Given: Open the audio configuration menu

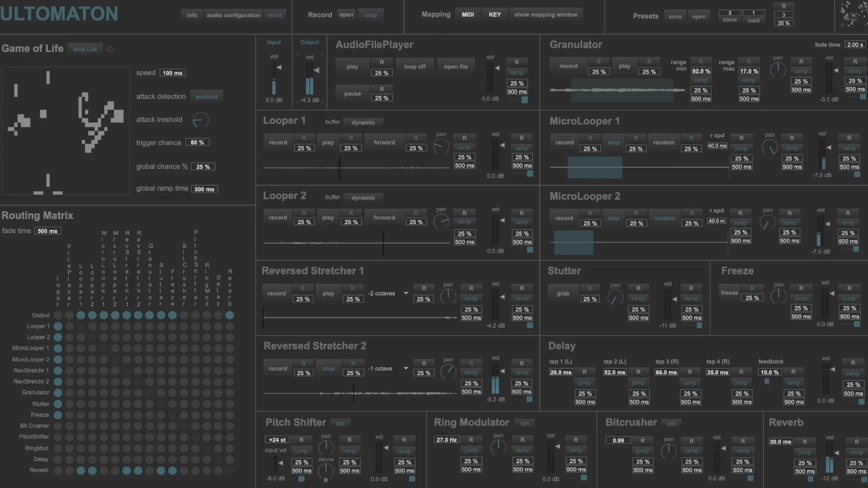Looking at the screenshot, I should click(233, 15).
